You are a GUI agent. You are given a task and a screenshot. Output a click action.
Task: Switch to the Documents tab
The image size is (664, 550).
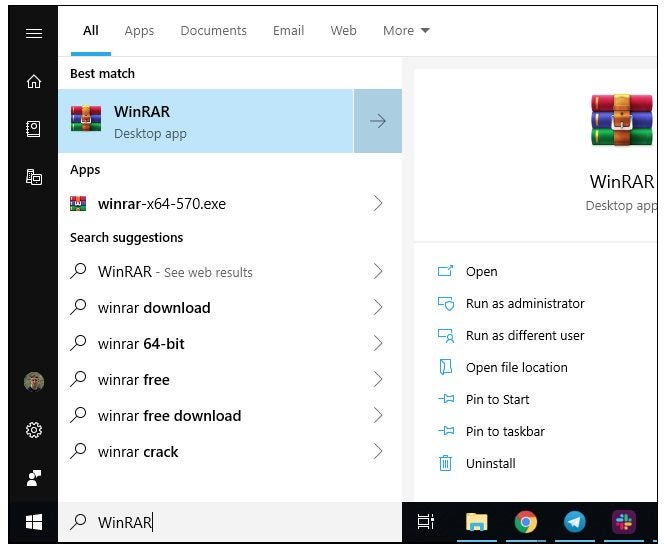coord(214,31)
